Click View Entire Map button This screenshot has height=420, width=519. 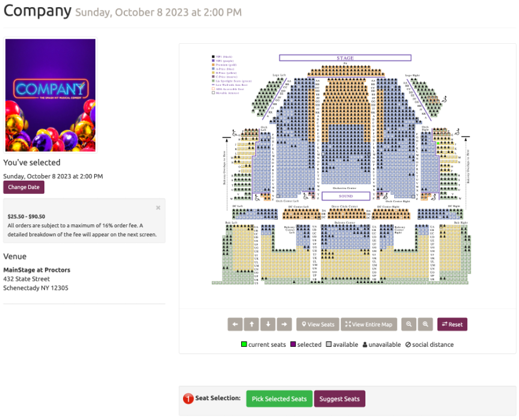369,324
